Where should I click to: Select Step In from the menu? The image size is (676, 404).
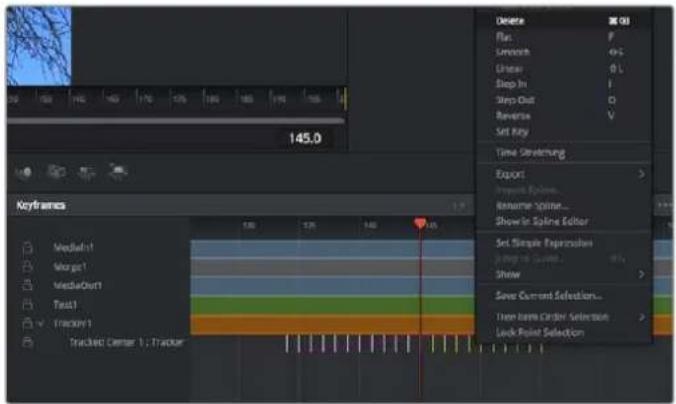point(511,84)
